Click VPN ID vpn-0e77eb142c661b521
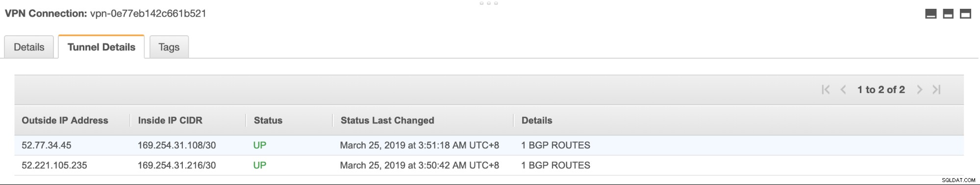 click(148, 13)
